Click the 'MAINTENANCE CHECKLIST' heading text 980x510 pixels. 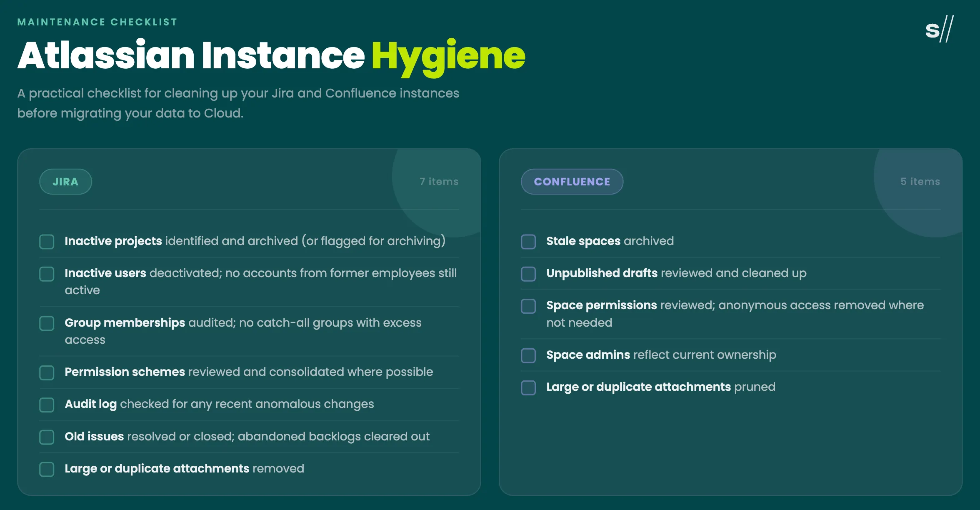pyautogui.click(x=97, y=22)
